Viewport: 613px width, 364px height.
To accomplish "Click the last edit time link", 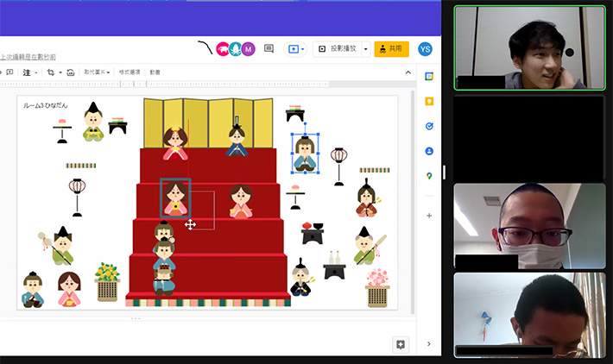I will pos(28,57).
